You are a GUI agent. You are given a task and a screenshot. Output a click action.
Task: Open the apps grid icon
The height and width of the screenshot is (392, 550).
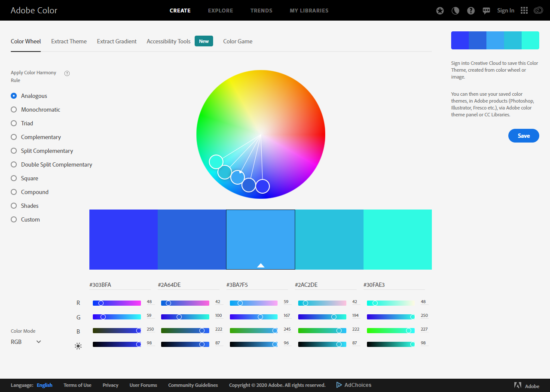524,10
